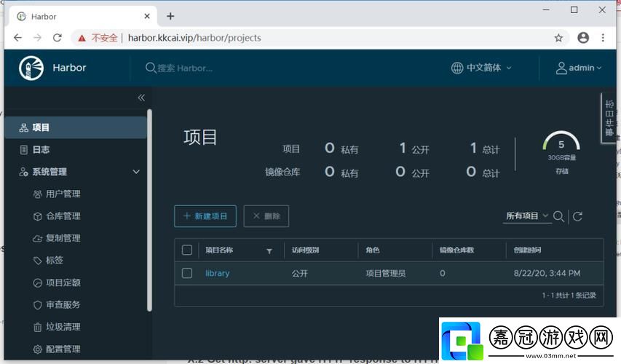Click the 日志 document icon
621x364 pixels.
click(24, 150)
